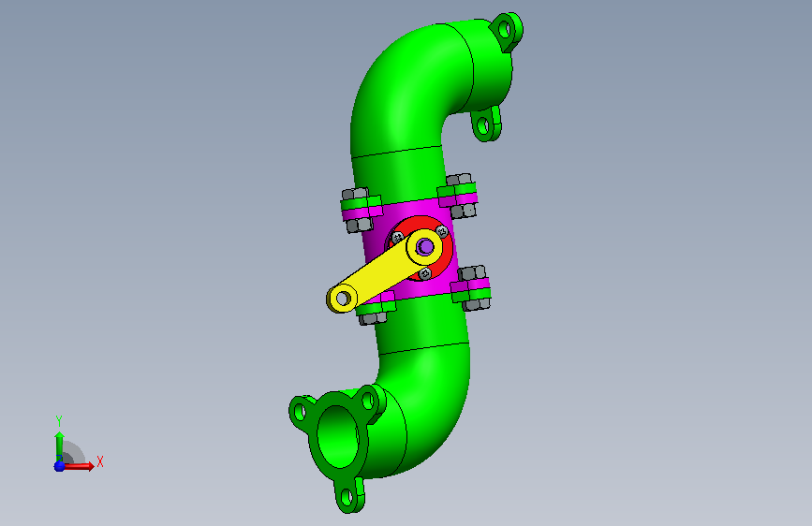Click the hole at the yellow lever's free end

(342, 299)
